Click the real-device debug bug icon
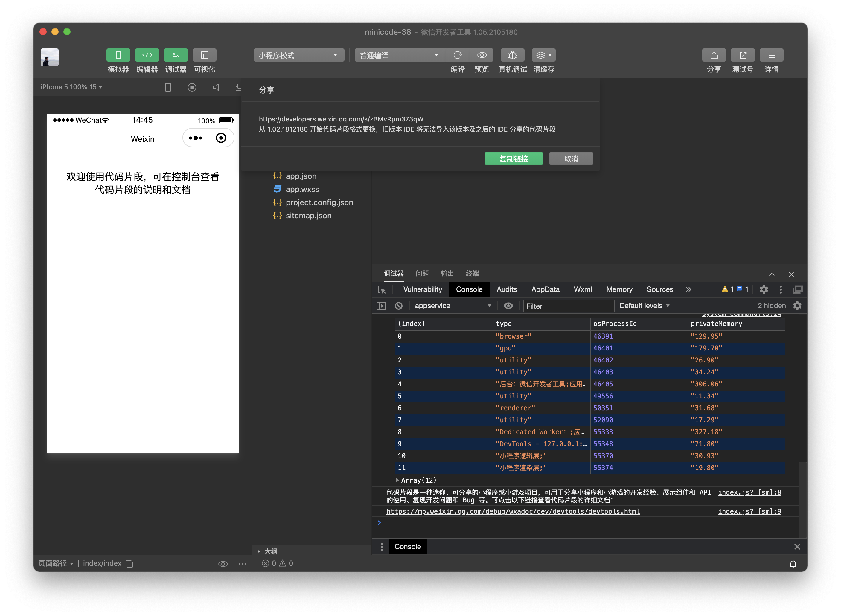 [x=512, y=55]
